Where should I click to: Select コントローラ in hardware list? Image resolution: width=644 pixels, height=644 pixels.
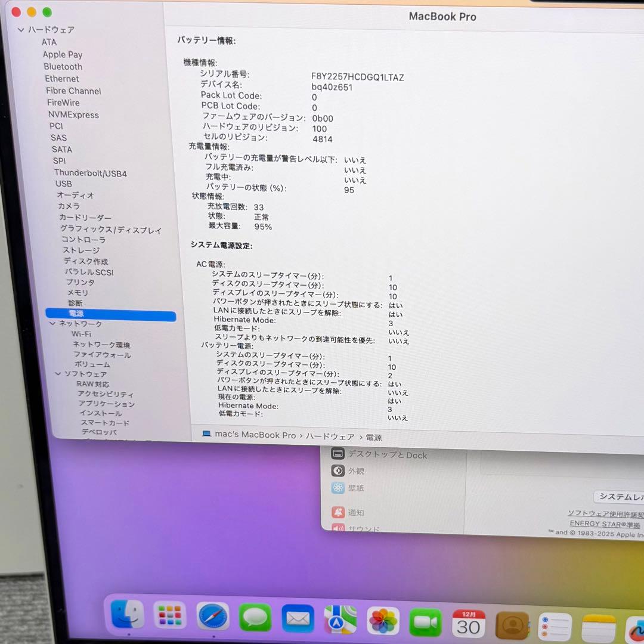(84, 239)
